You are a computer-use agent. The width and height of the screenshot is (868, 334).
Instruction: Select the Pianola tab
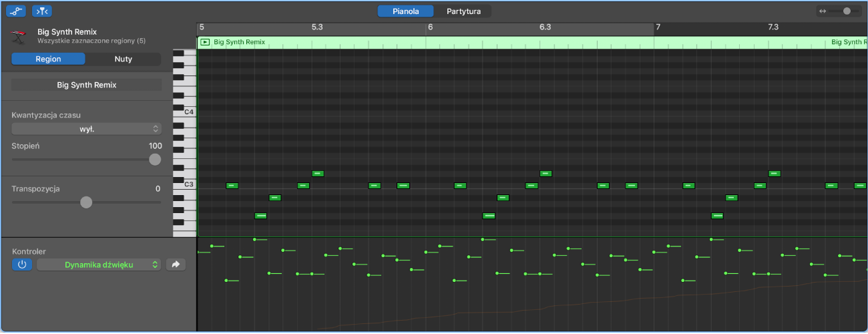[406, 11]
